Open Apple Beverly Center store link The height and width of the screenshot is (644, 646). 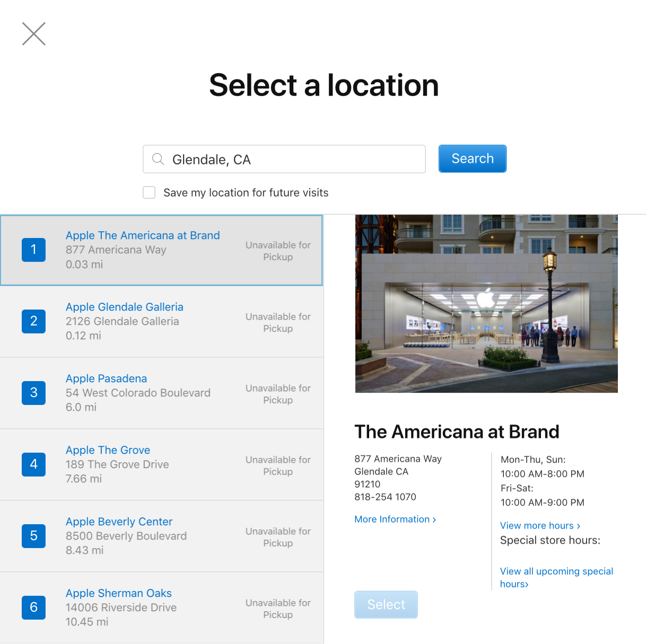(x=119, y=522)
